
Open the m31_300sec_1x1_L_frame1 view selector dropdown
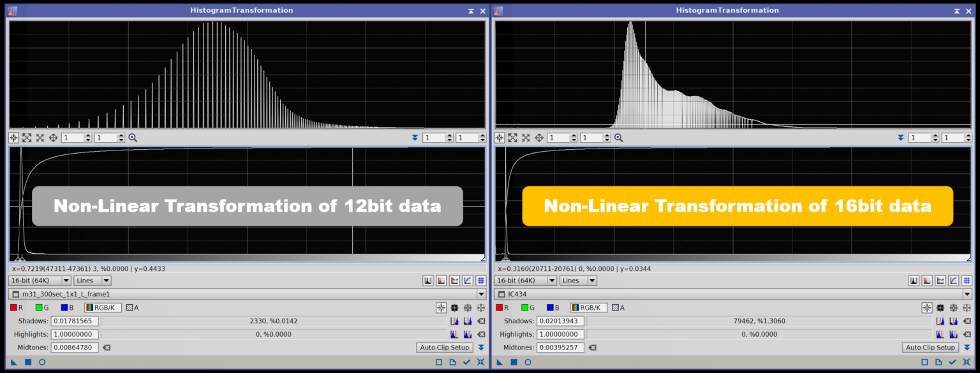click(480, 294)
